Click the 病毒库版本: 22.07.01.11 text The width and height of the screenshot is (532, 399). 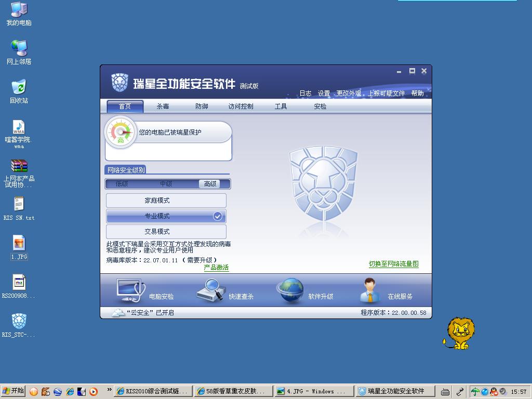(142, 260)
